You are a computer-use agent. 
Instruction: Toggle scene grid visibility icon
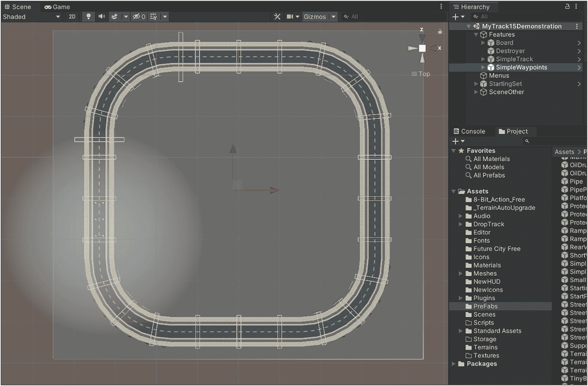point(154,16)
